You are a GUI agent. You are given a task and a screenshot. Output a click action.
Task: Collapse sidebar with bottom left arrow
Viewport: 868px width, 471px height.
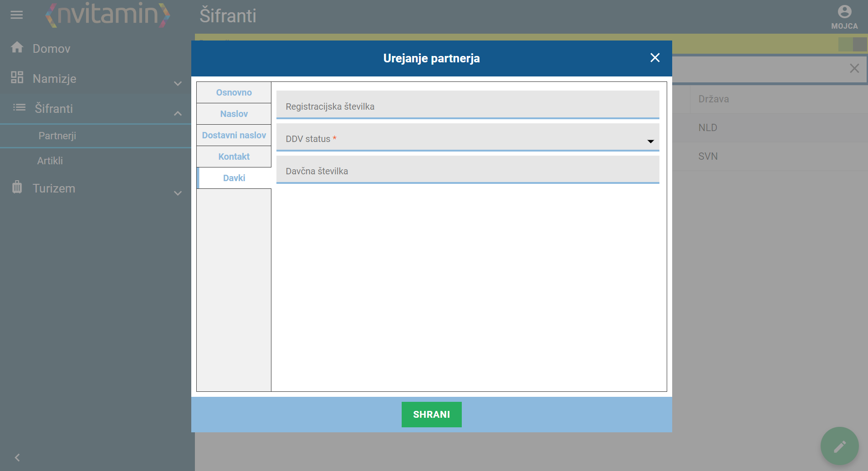pyautogui.click(x=17, y=458)
